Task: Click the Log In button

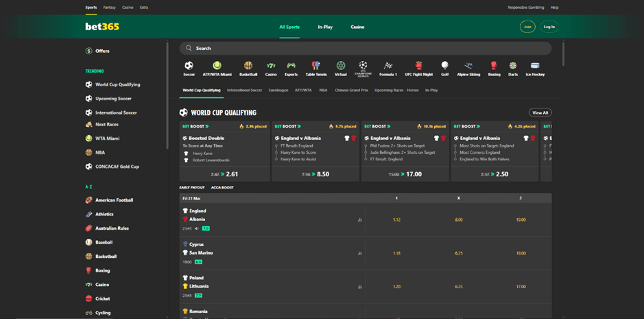Action: pyautogui.click(x=549, y=27)
